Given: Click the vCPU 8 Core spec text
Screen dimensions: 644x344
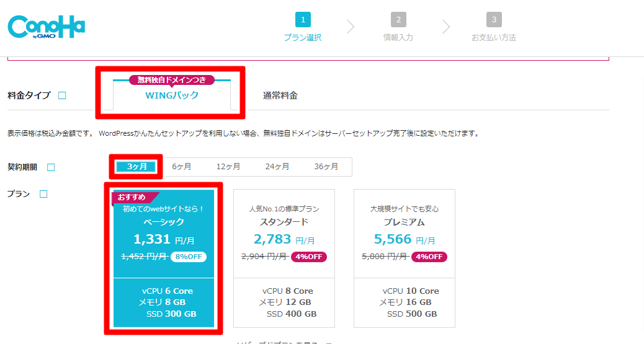Looking at the screenshot, I should [x=287, y=291].
